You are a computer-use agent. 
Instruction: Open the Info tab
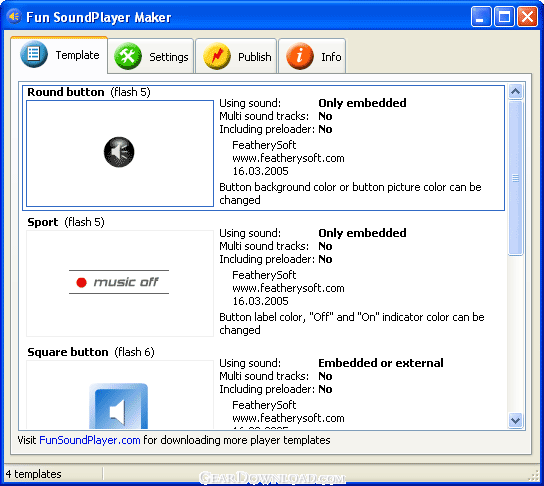tap(312, 56)
